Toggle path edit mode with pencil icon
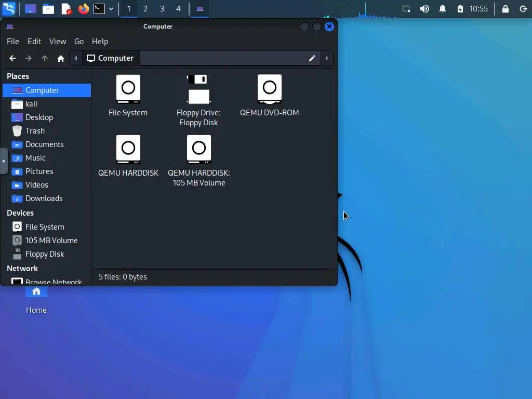Viewport: 532px width, 399px height. tap(312, 58)
